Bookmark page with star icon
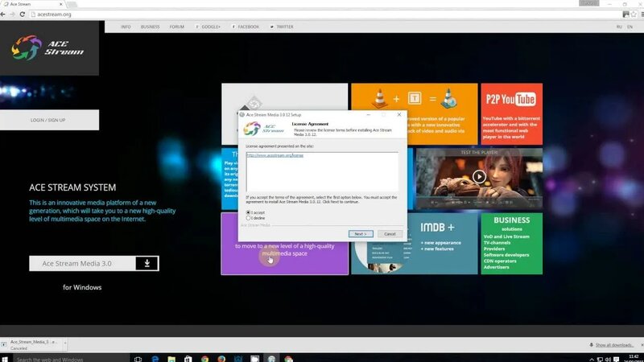Image resolution: width=644 pixels, height=362 pixels. tap(634, 14)
